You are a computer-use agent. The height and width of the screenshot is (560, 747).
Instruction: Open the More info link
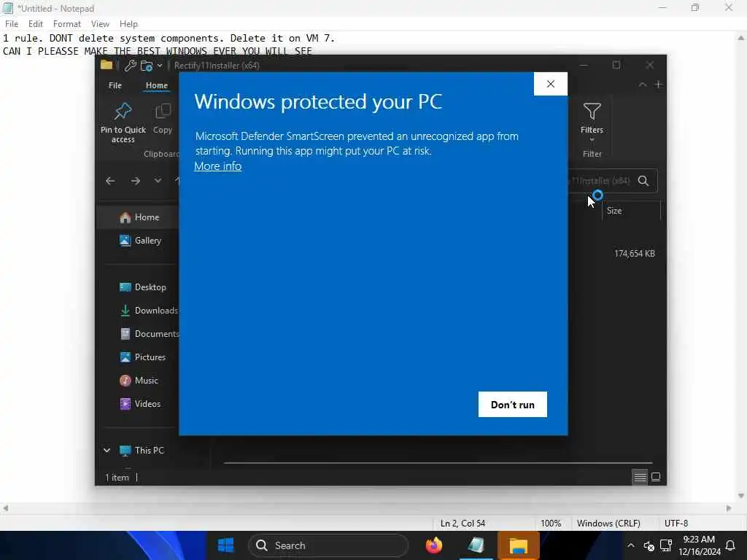[x=217, y=166]
